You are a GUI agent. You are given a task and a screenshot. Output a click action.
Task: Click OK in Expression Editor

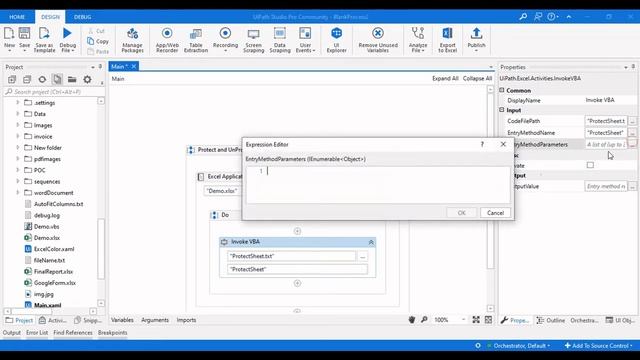click(x=461, y=213)
